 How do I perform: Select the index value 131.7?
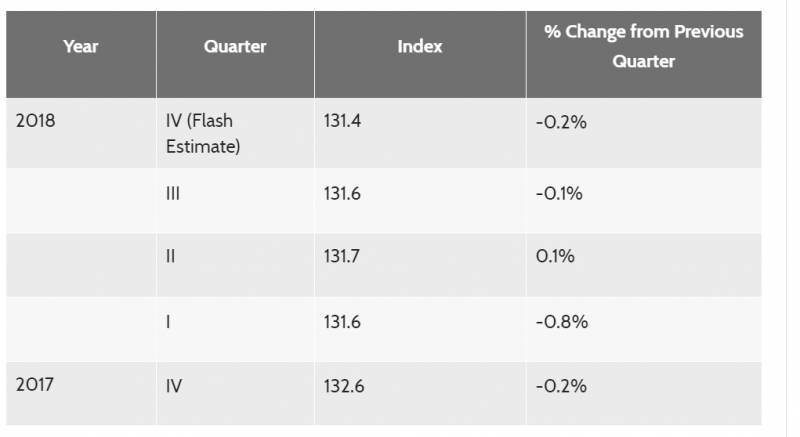point(343,256)
